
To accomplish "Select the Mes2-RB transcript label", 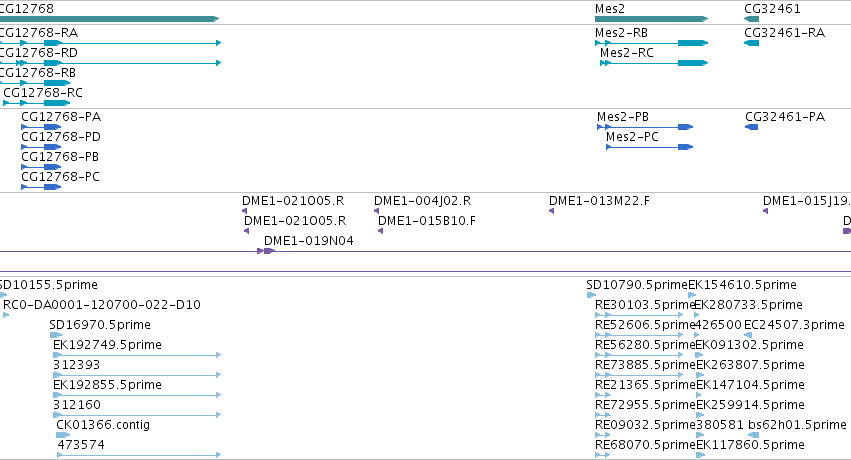I will click(621, 33).
